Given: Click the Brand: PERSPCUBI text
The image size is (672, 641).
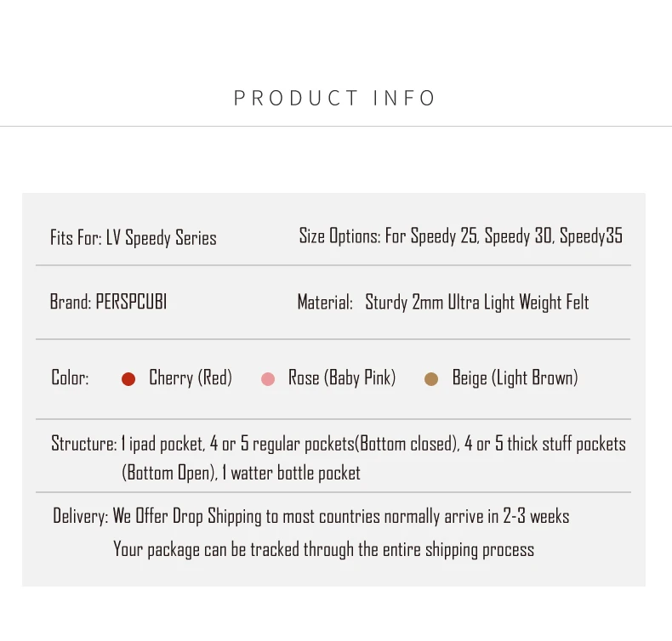Looking at the screenshot, I should point(108,302).
